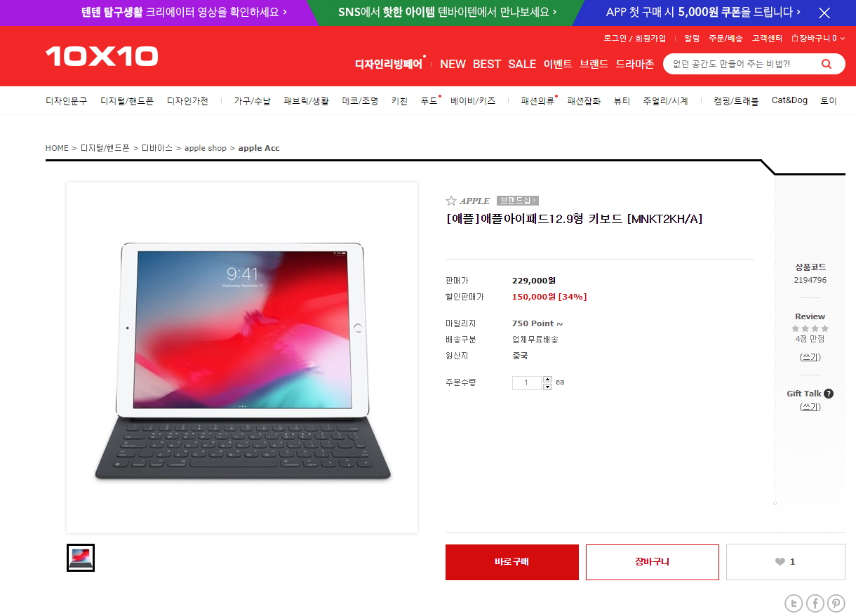Select the BEST menu item

point(487,64)
